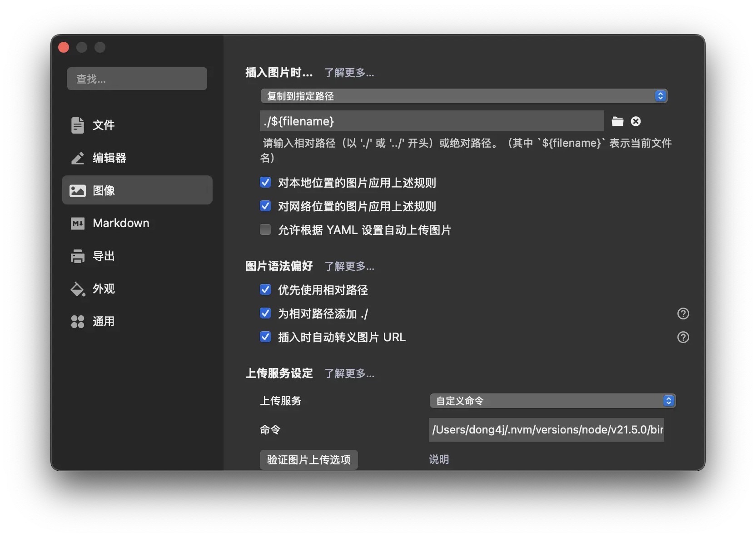Select the 外观 appearance settings icon
Image resolution: width=756 pixels, height=538 pixels.
[x=78, y=289]
